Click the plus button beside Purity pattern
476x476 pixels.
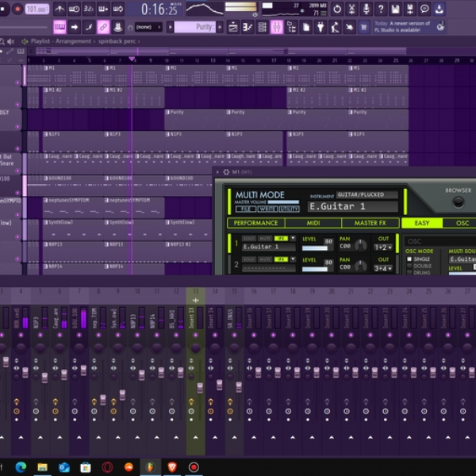point(220,27)
